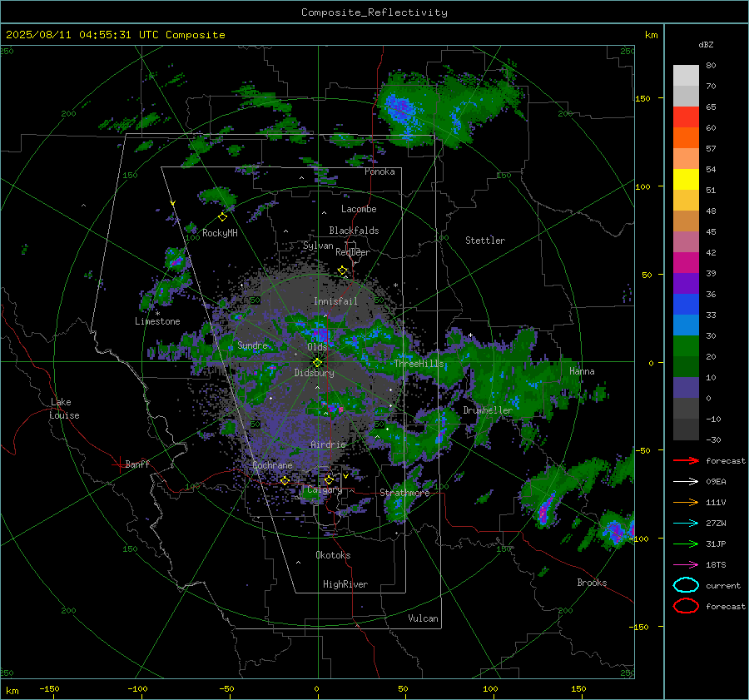The width and height of the screenshot is (749, 700).
Task: Click the Drumheller city label
Action: 488,410
